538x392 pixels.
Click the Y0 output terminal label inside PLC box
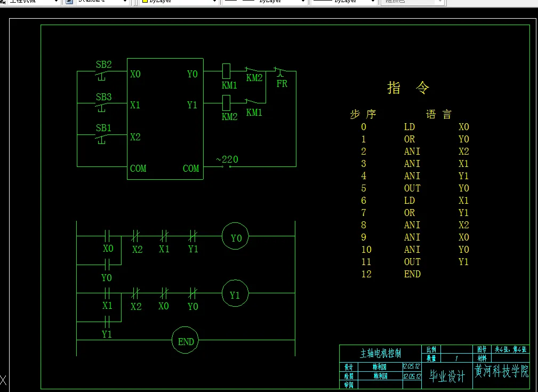coord(192,74)
